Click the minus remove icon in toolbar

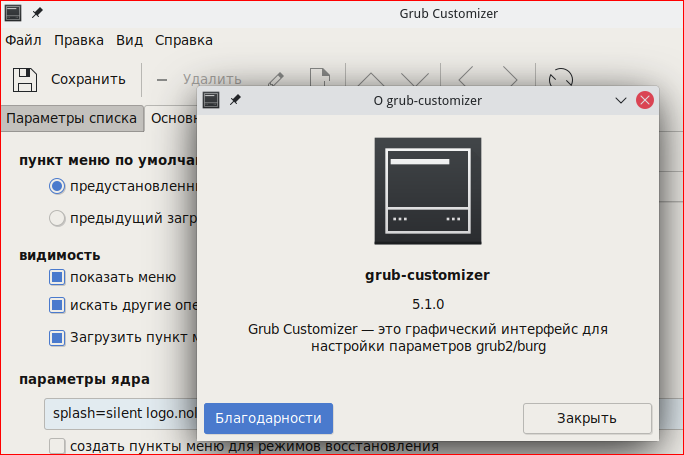162,80
